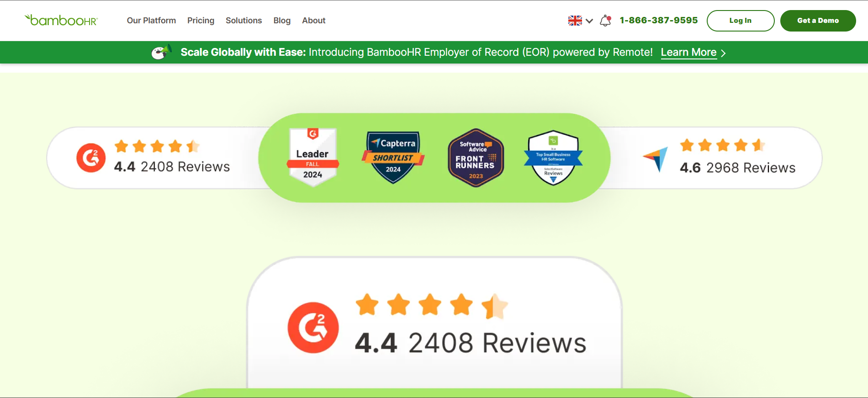Image resolution: width=868 pixels, height=398 pixels.
Task: Click the panda megaphone banner icon
Action: click(162, 52)
